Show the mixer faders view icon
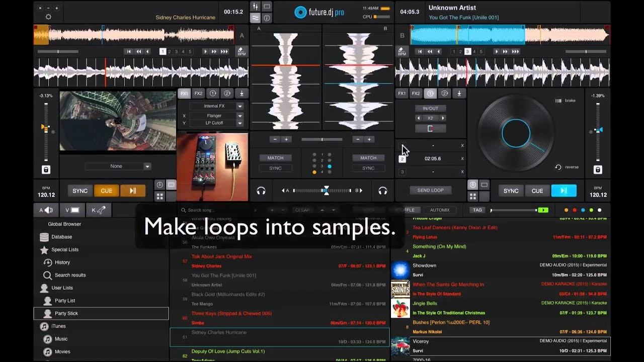 [256, 7]
